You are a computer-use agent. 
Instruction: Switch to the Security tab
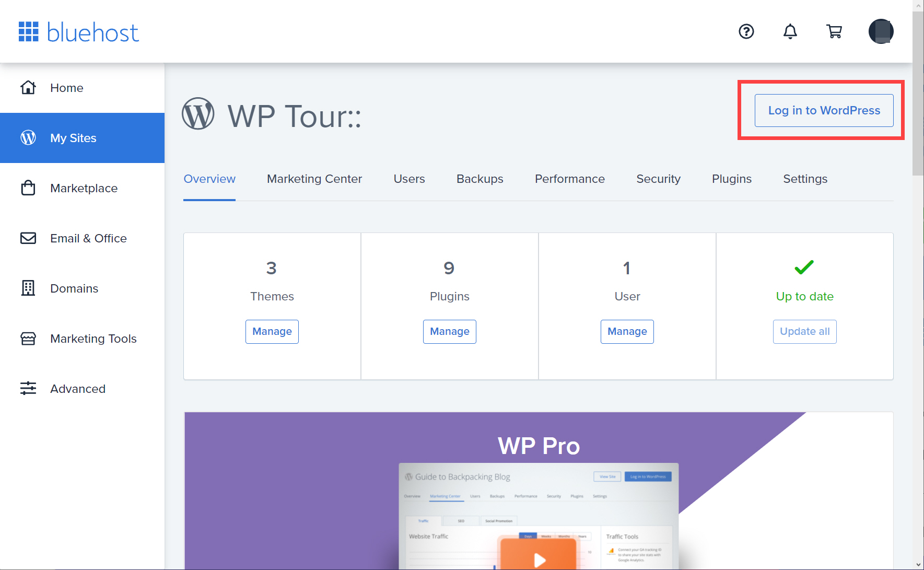[x=658, y=179]
